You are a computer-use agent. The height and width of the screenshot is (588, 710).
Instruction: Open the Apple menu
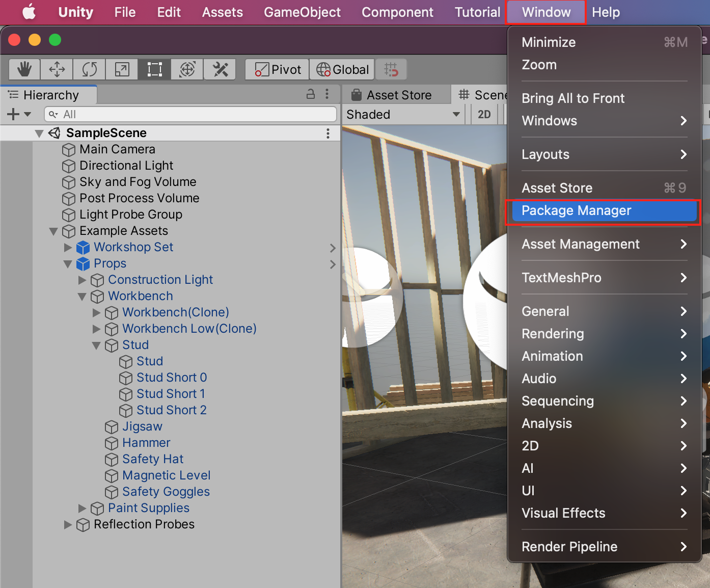point(30,12)
